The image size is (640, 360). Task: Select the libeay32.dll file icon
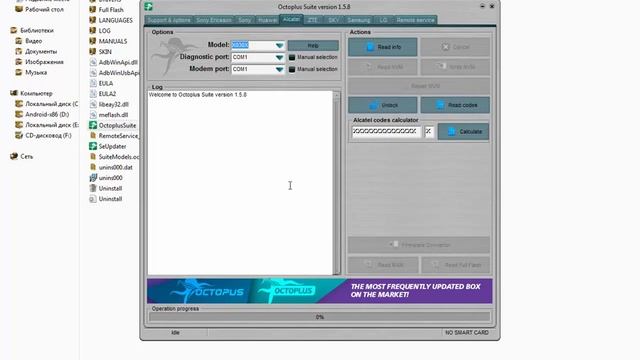[93, 104]
